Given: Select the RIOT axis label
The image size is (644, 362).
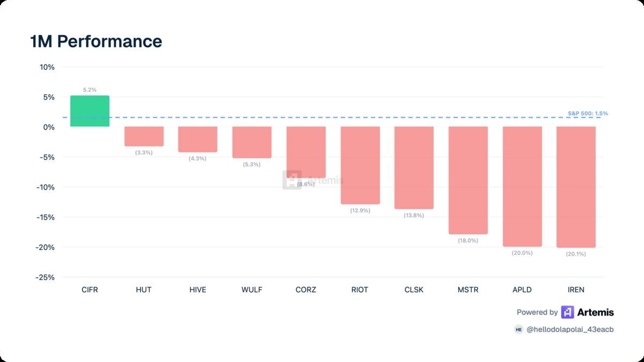Looking at the screenshot, I should [360, 290].
